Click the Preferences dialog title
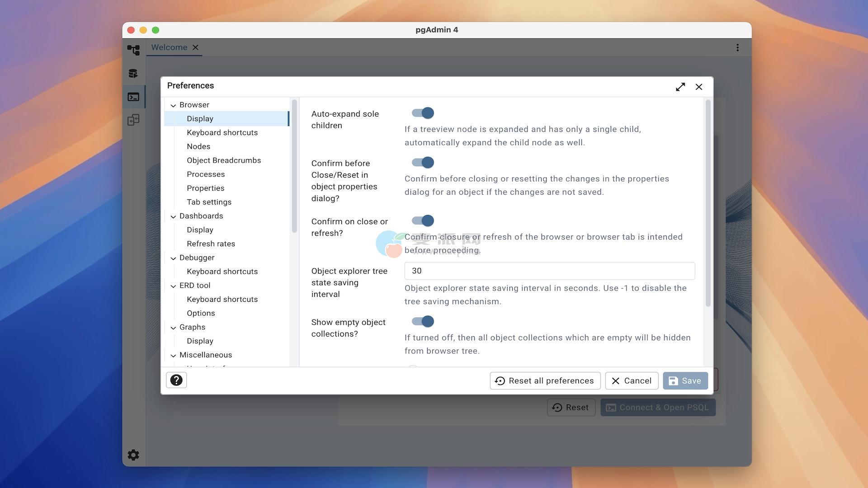 (x=190, y=86)
